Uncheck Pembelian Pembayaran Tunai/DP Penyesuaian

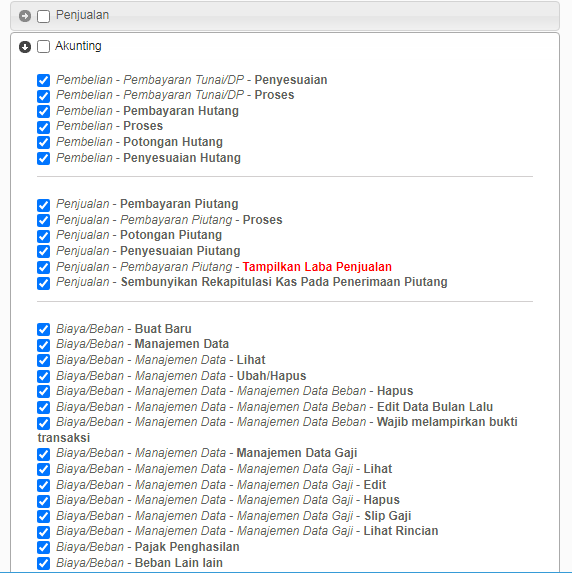(x=43, y=80)
